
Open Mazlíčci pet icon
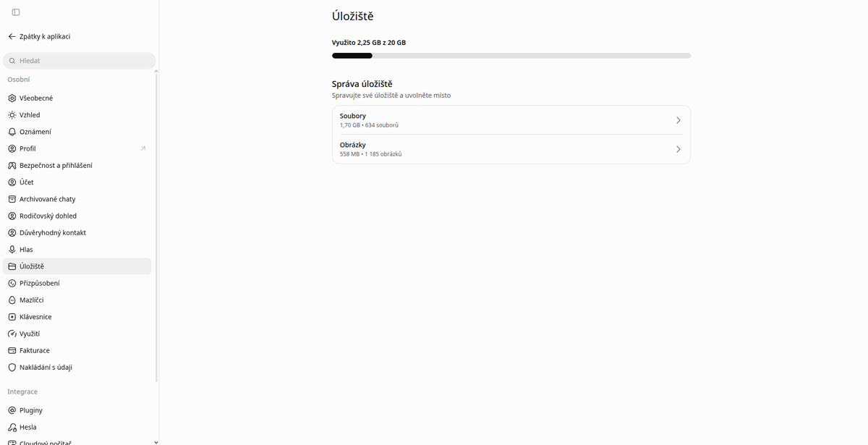[x=12, y=300]
